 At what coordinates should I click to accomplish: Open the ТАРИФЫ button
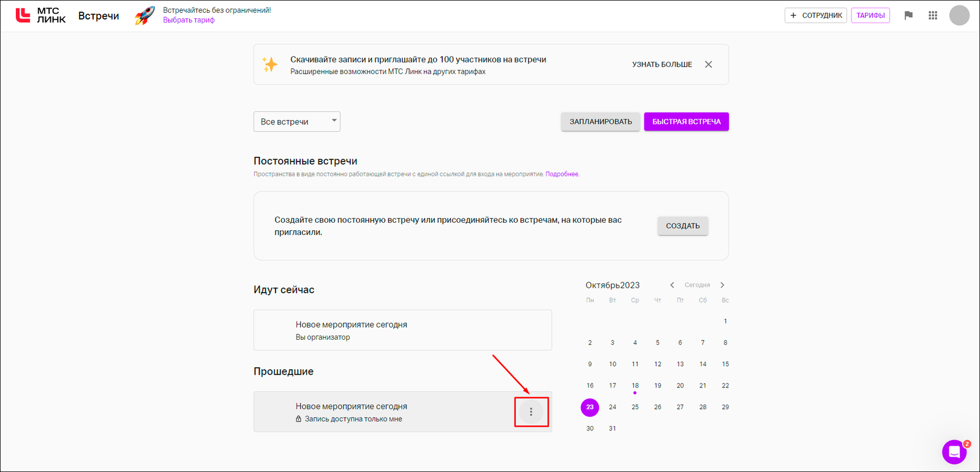pos(870,15)
